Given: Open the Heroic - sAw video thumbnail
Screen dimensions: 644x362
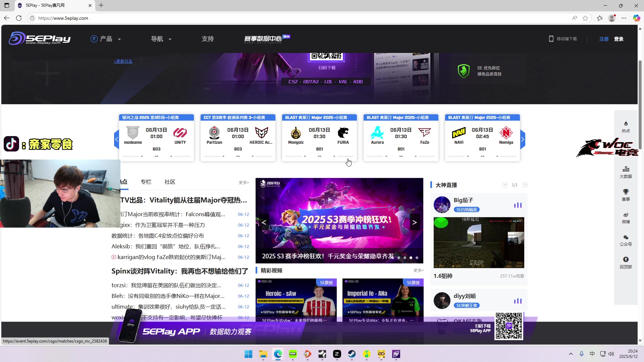Looking at the screenshot, I should 296,301.
